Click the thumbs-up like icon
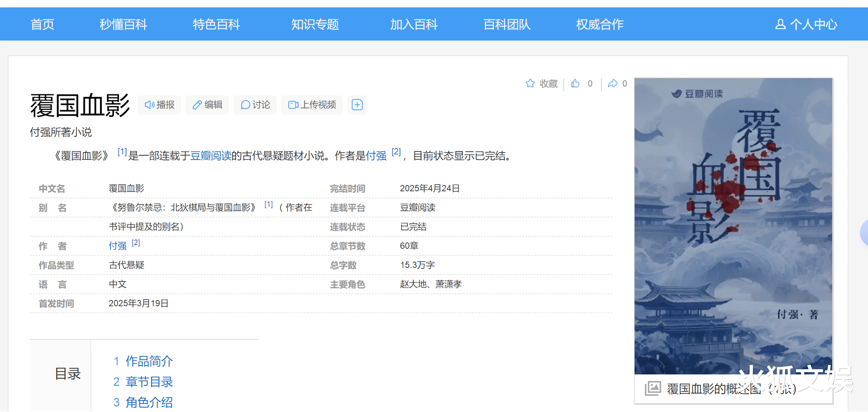The width and height of the screenshot is (868, 412). pos(575,84)
